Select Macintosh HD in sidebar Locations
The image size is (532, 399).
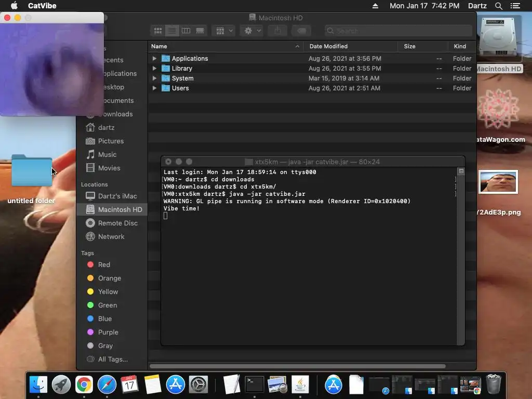tap(112, 210)
